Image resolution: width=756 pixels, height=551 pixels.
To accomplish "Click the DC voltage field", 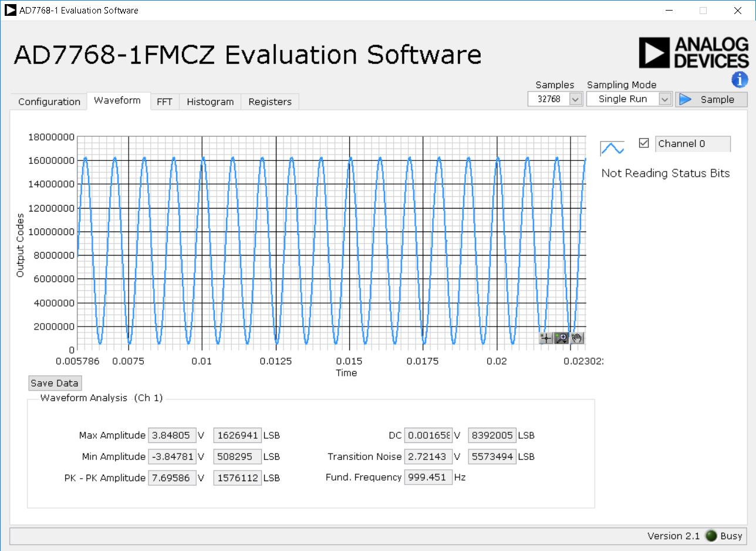I will pos(428,436).
